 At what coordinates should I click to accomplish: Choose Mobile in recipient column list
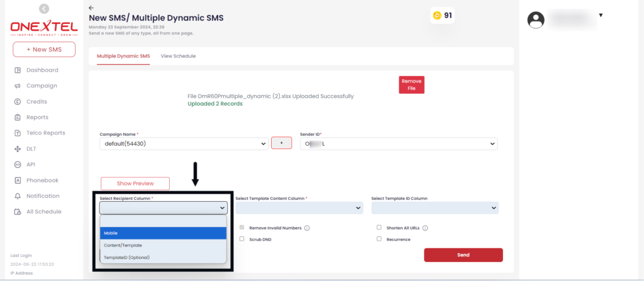coord(163,233)
